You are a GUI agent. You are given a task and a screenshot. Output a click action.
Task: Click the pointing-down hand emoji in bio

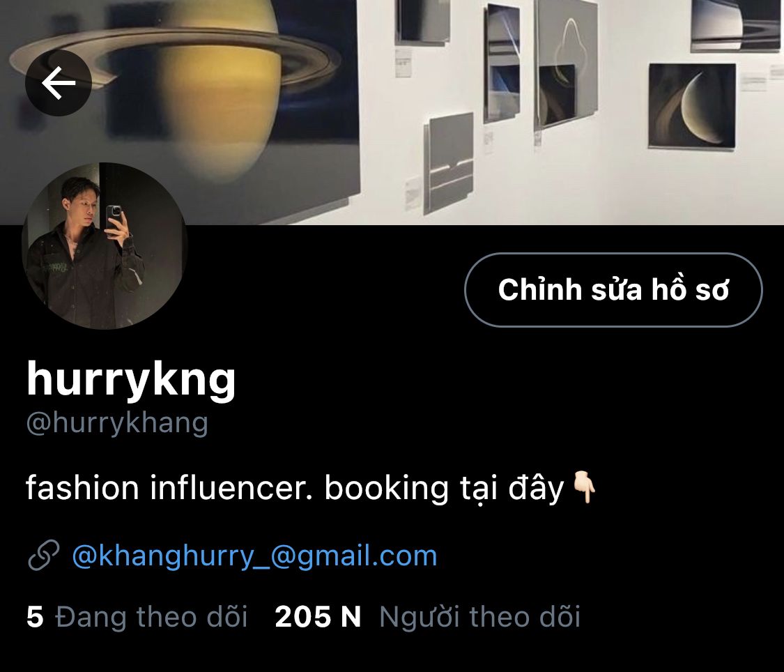pos(583,487)
